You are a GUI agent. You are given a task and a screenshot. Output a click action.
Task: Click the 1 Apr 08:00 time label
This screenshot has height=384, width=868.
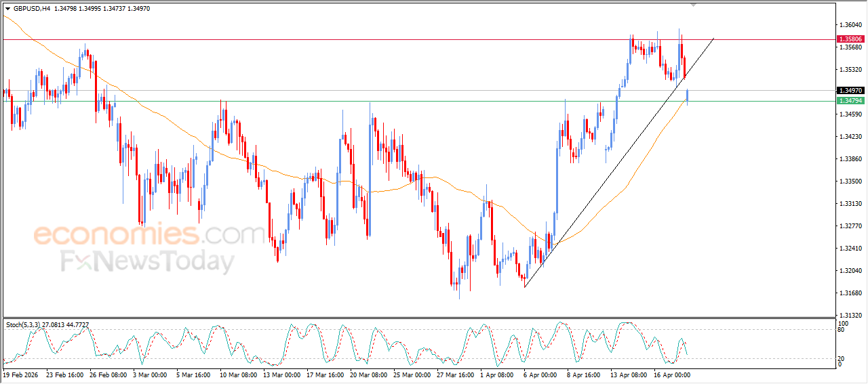click(x=496, y=375)
